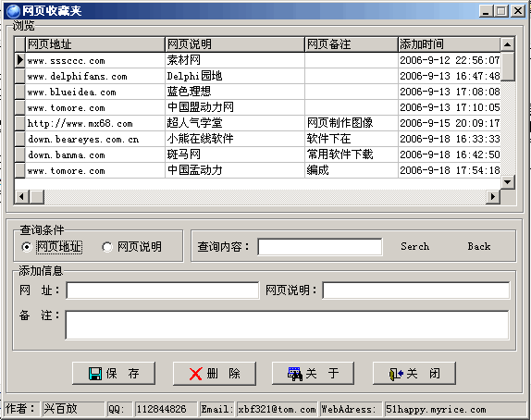Click the 51happy.myrice.com web address
The image size is (531, 420).
pos(437,409)
